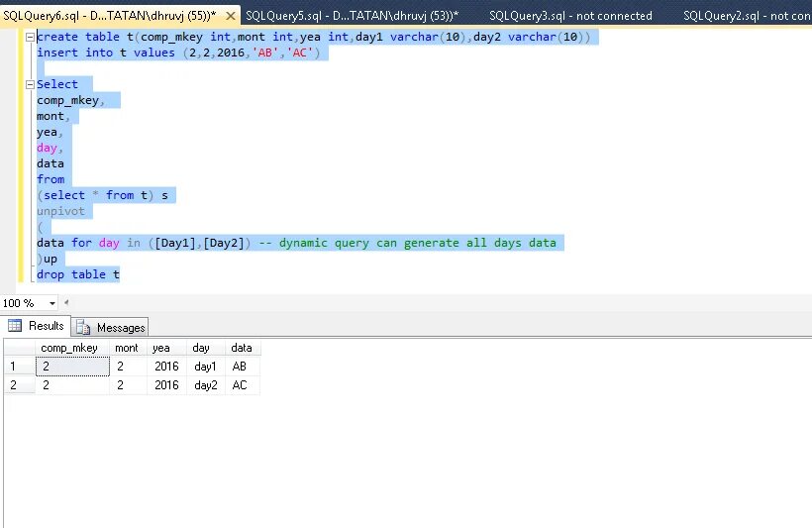Viewport: 812px width, 528px height.
Task: Click the 'drop table t' line
Action: click(78, 274)
